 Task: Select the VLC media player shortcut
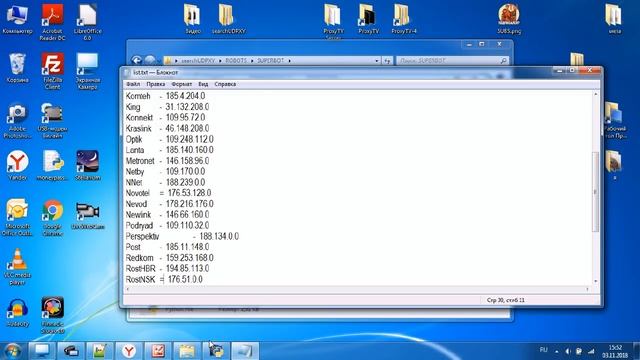(x=17, y=267)
